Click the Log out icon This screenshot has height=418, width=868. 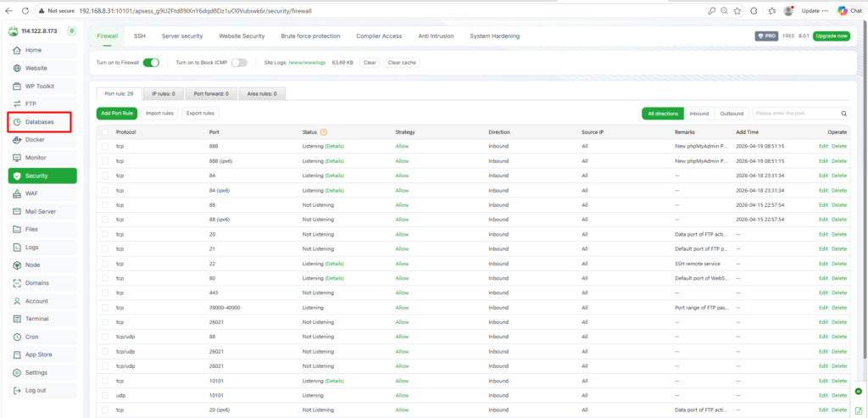click(18, 390)
